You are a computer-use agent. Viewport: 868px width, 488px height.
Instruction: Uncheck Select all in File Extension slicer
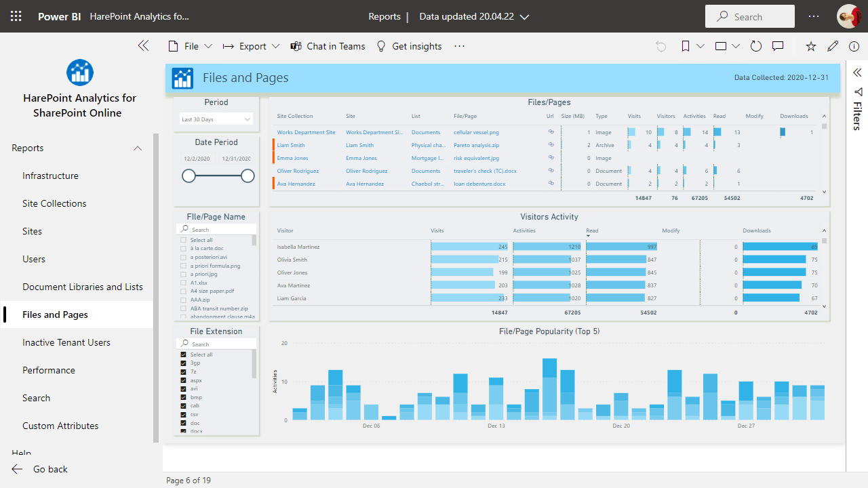(x=183, y=354)
